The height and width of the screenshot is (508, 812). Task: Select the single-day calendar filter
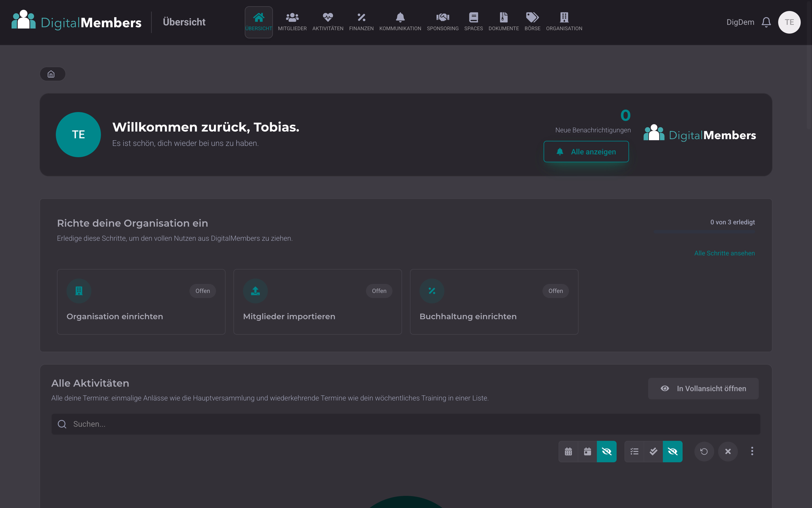coord(587,451)
